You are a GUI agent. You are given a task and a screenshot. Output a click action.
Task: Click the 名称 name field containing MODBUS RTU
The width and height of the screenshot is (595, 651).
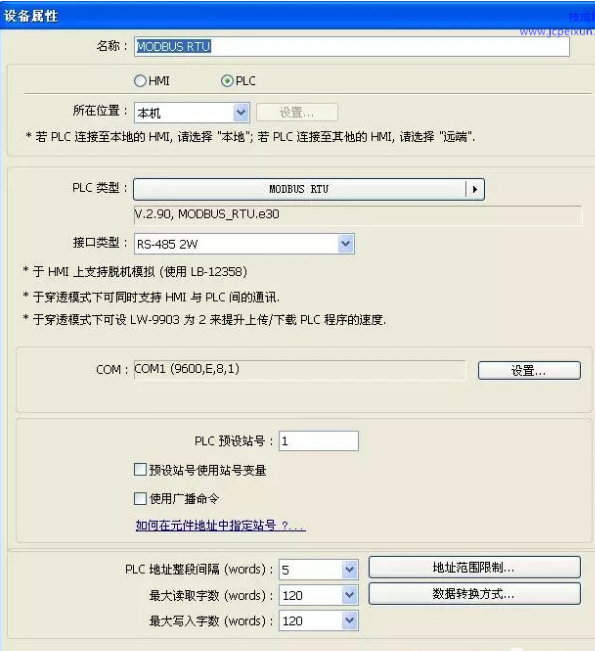pos(351,46)
